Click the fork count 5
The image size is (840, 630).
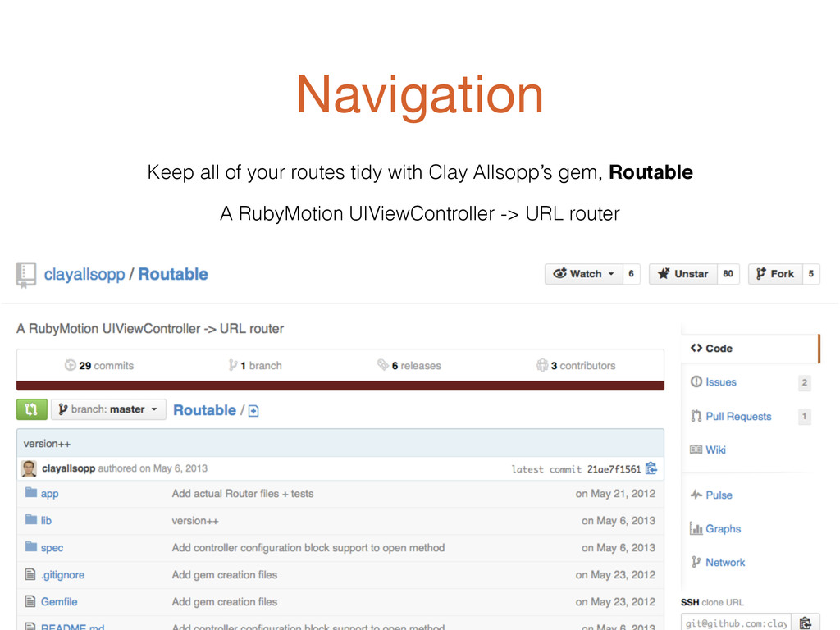click(x=811, y=274)
